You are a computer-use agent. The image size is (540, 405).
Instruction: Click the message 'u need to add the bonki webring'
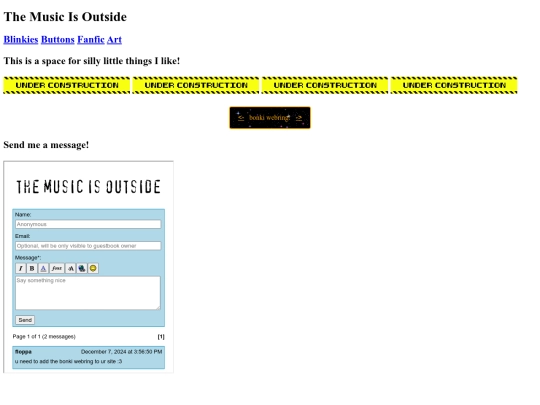(68, 361)
